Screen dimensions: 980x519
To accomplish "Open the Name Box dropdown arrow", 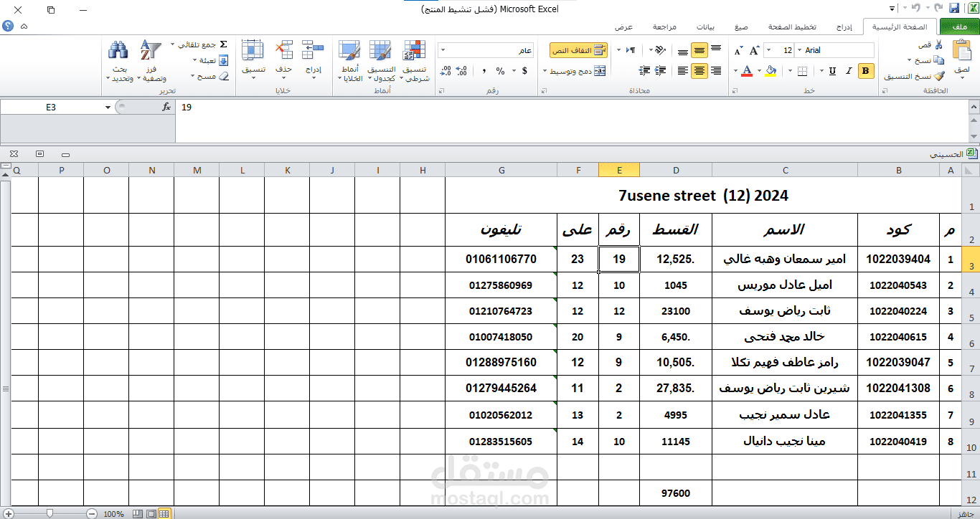I will 108,107.
